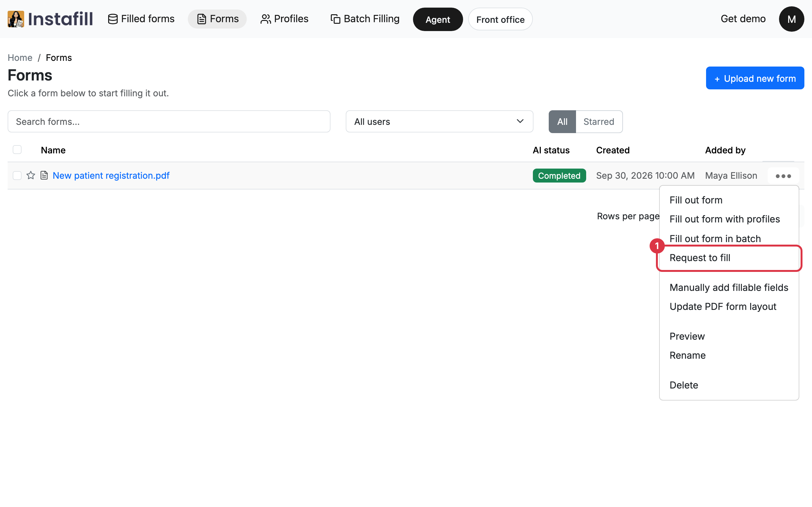Click the document icon beside New patient registration.pdf
Viewport: 812px width, 507px height.
tap(44, 175)
